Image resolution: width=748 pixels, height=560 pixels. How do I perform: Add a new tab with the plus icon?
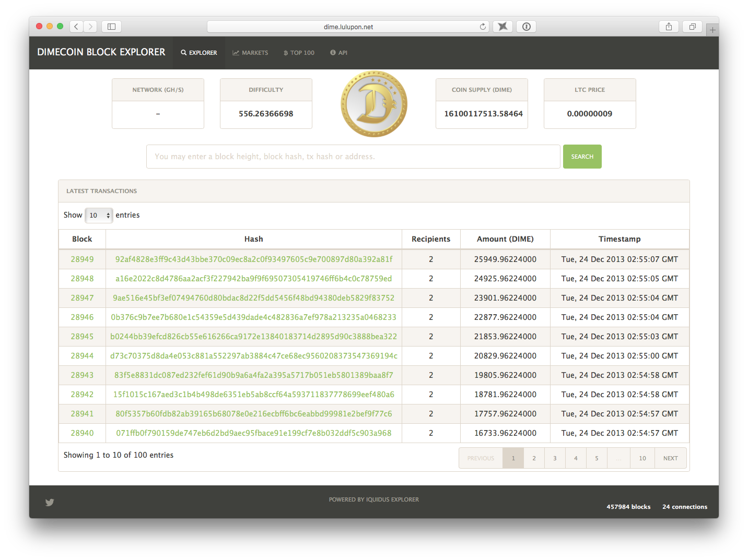(x=712, y=30)
